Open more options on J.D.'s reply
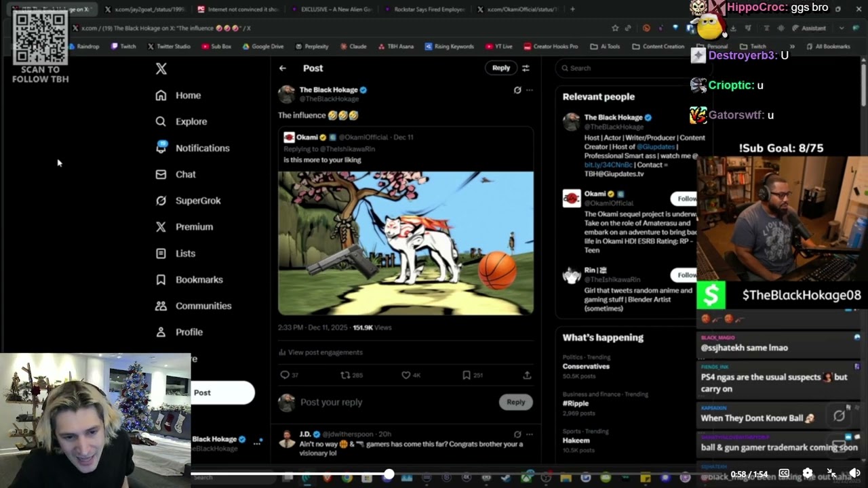This screenshot has width=868, height=488. (530, 434)
